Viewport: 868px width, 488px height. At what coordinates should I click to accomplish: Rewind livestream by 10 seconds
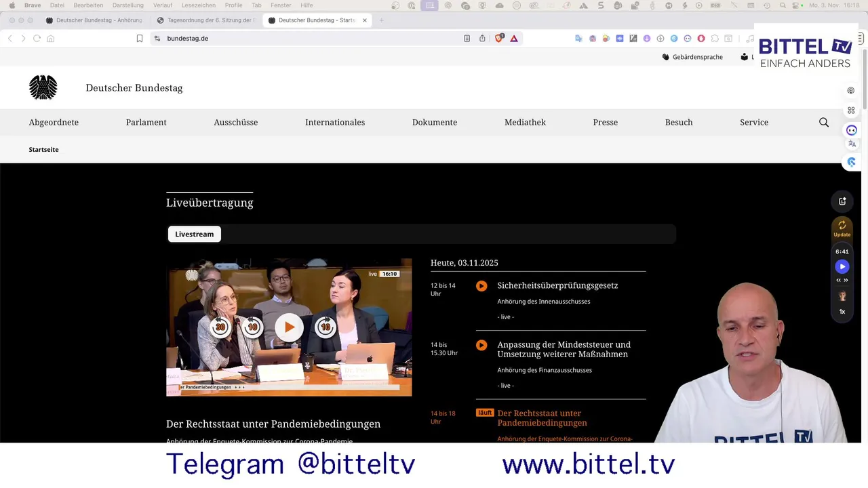[x=252, y=327]
